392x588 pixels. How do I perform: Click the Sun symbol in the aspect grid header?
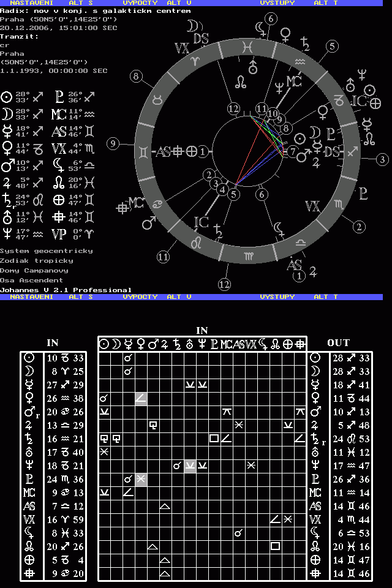tap(104, 344)
